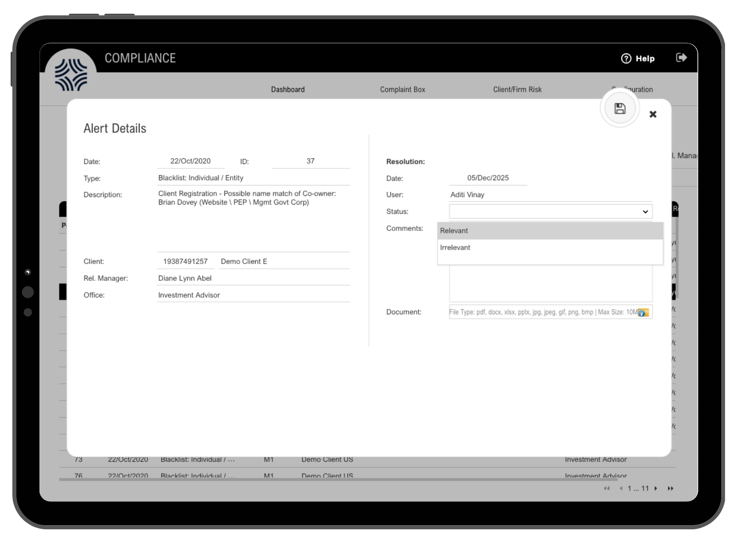Open the Client/Firm Risk section

coord(517,89)
